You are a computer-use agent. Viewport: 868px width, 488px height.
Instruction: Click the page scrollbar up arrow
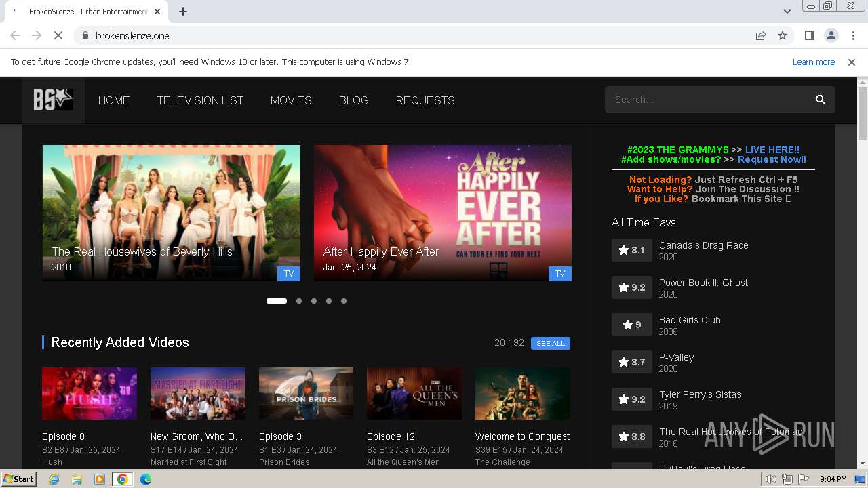(862, 82)
